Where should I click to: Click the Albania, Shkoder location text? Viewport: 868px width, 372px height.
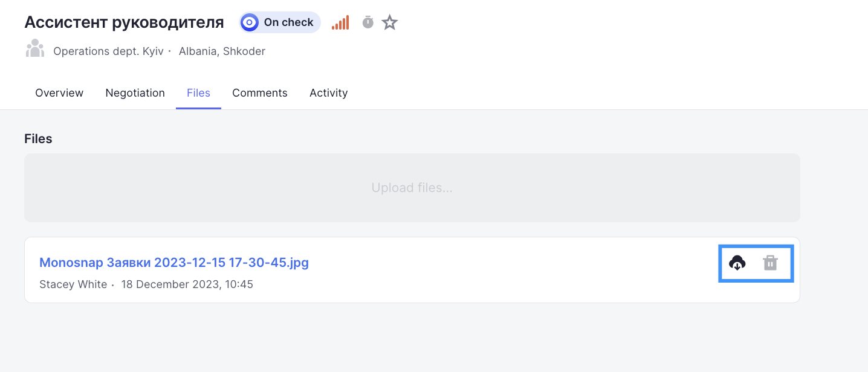(x=222, y=51)
